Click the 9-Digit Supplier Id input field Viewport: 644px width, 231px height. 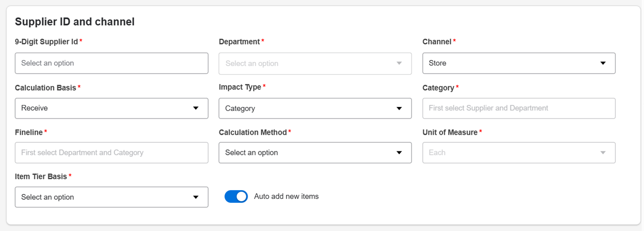tap(111, 64)
